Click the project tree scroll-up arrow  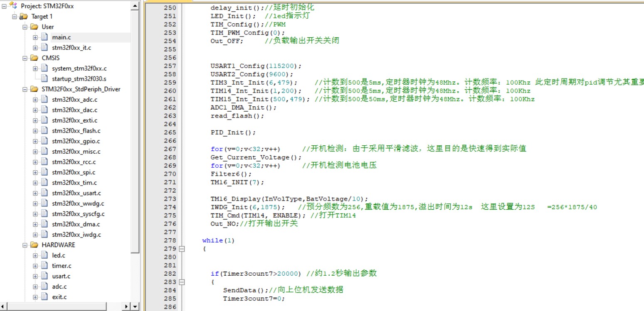tap(135, 6)
